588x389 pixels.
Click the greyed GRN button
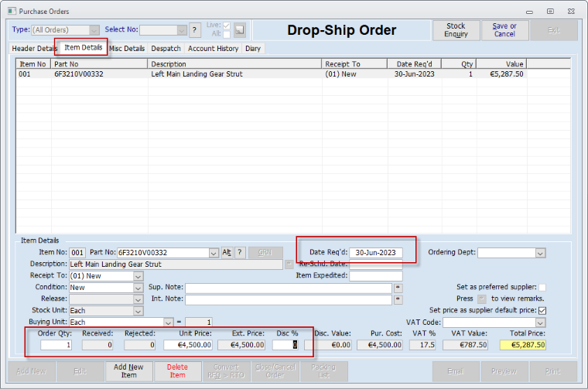tap(265, 253)
